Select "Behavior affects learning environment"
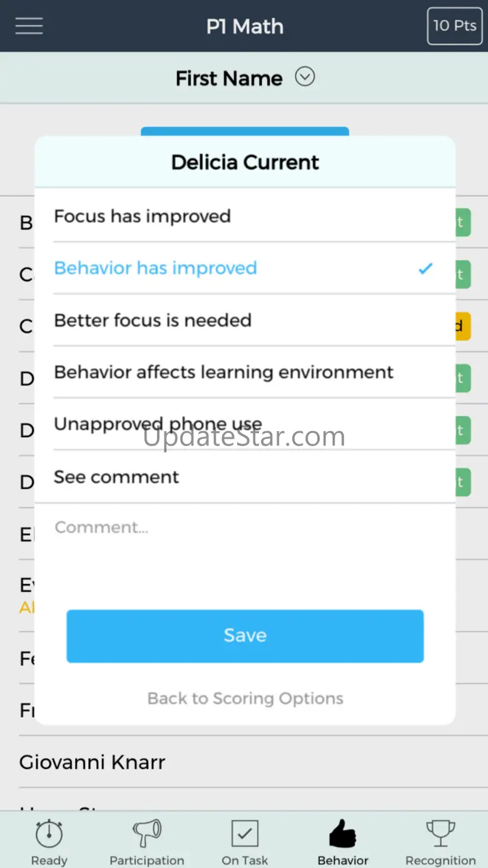Viewport: 488px width, 868px height. (223, 372)
